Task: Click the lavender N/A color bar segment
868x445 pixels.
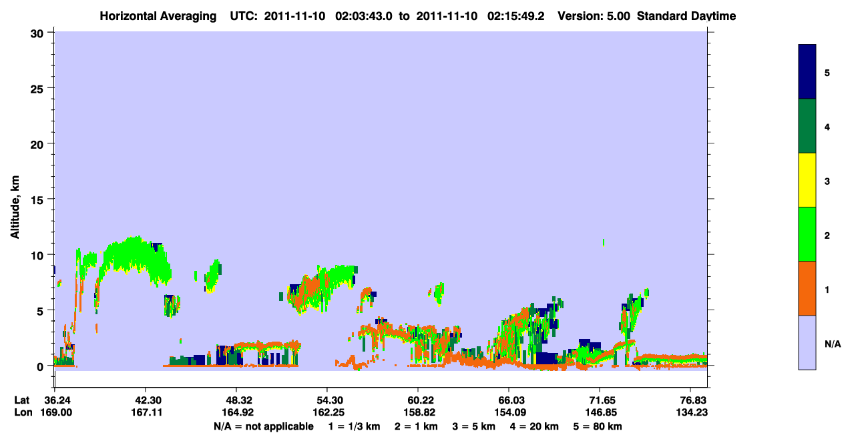Action: pos(807,342)
